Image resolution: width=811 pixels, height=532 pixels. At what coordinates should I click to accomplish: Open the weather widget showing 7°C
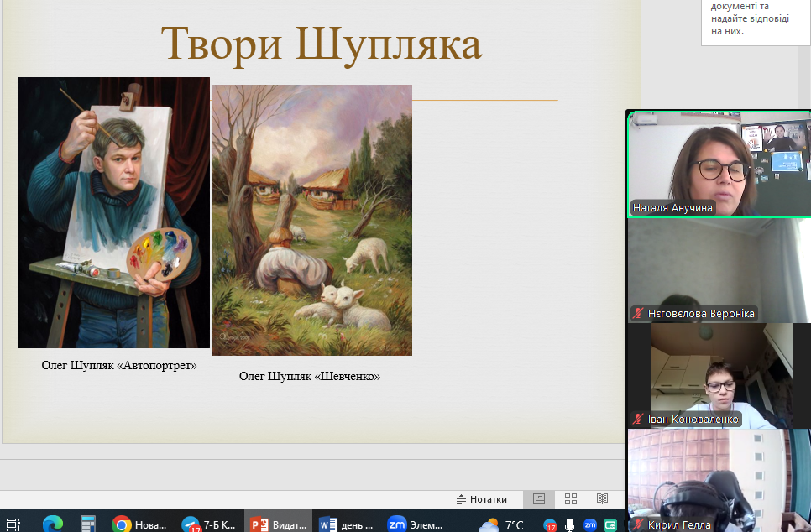tap(502, 524)
